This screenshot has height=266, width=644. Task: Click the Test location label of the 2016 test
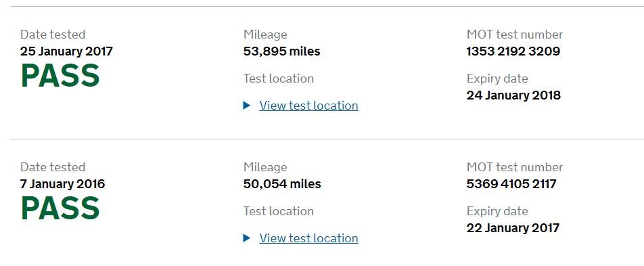(x=279, y=211)
